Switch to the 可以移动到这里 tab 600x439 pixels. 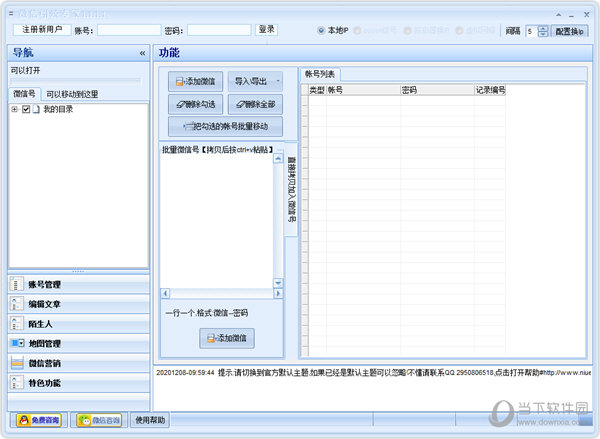[72, 94]
